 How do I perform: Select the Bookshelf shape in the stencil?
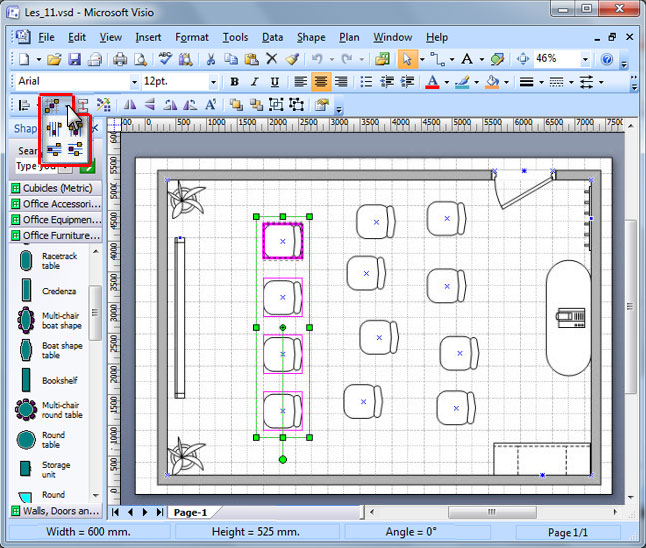click(47, 380)
